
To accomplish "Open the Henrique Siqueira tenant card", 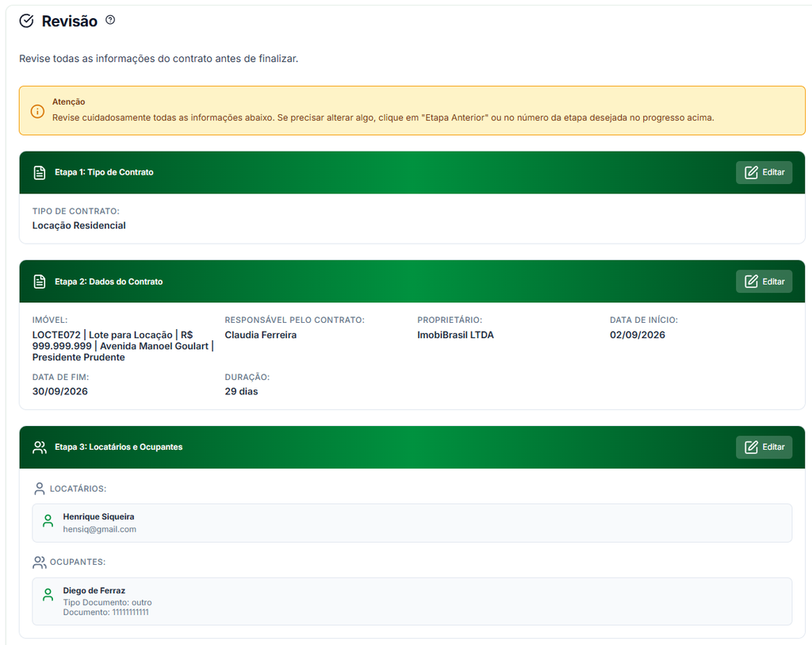I will pyautogui.click(x=412, y=523).
